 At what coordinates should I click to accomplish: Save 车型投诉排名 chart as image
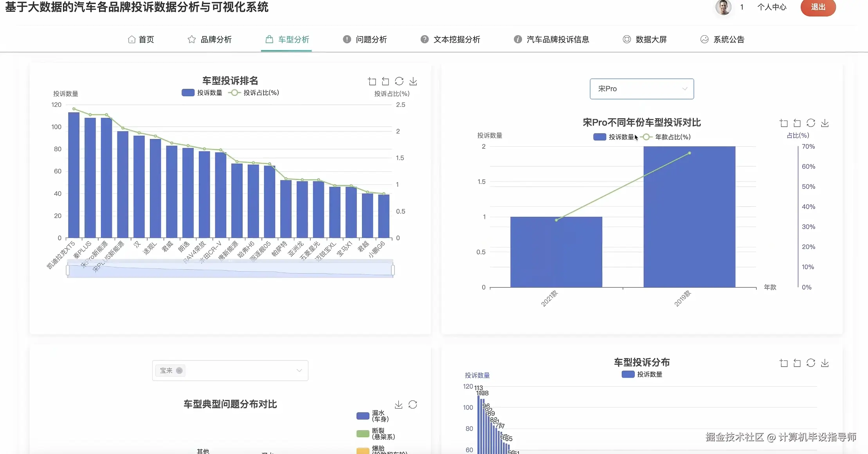413,81
